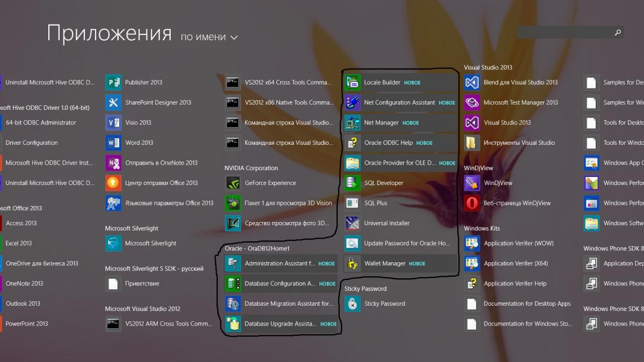Open Database Configuration Assistant icon
The height and width of the screenshot is (362, 644).
(233, 284)
